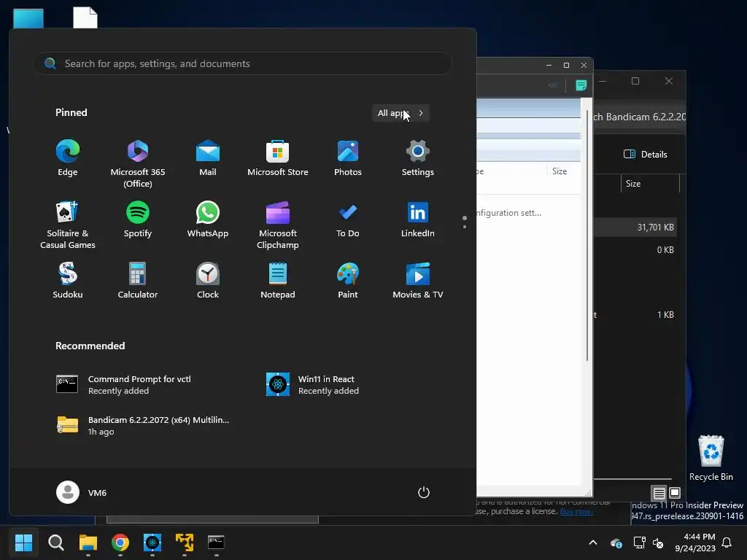Click the All apps button

[400, 113]
